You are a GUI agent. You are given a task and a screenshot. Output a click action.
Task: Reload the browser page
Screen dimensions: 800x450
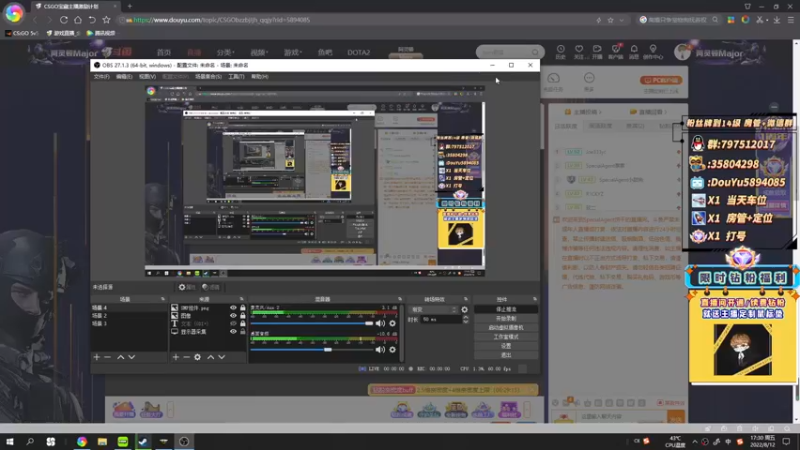point(64,20)
